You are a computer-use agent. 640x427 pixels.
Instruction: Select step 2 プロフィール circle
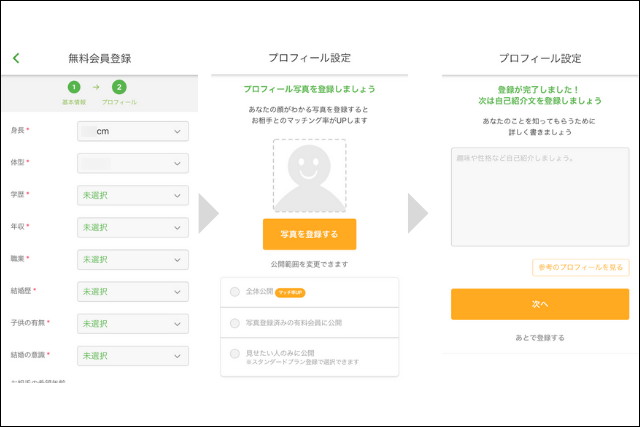119,87
